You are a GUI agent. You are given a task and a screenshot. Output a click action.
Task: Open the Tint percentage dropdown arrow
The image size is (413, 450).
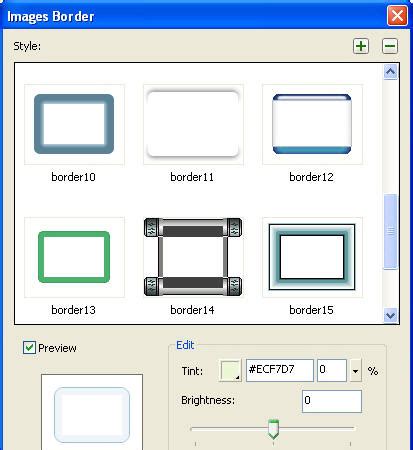click(x=355, y=371)
